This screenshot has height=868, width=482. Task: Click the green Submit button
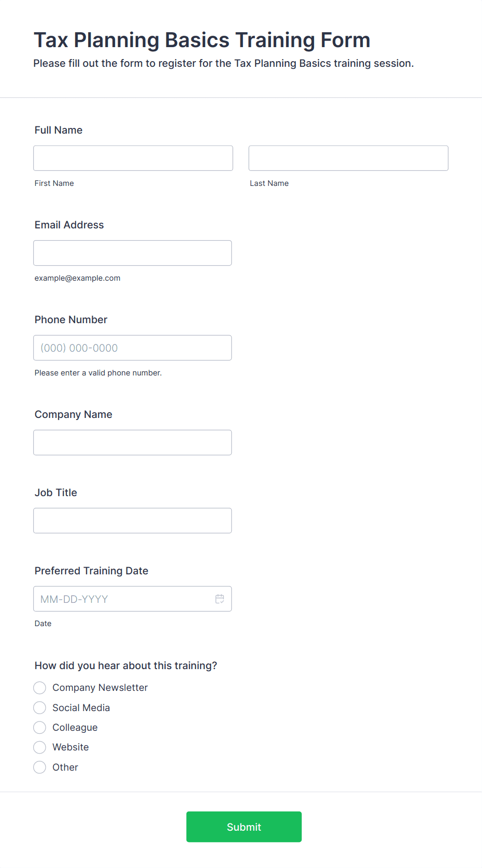(244, 827)
